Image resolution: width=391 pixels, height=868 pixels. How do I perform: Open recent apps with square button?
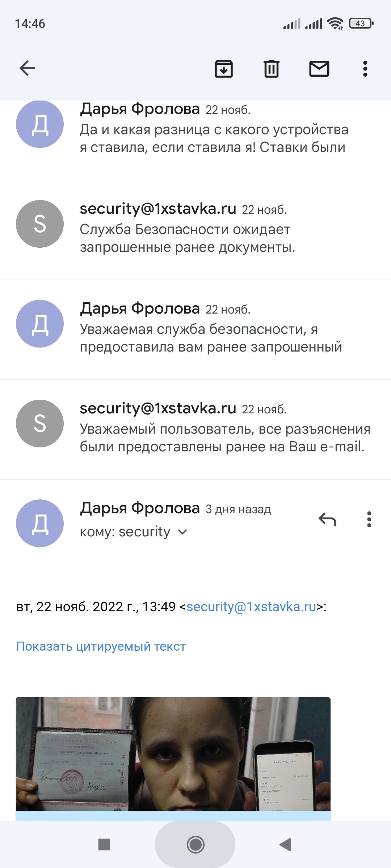click(x=104, y=845)
